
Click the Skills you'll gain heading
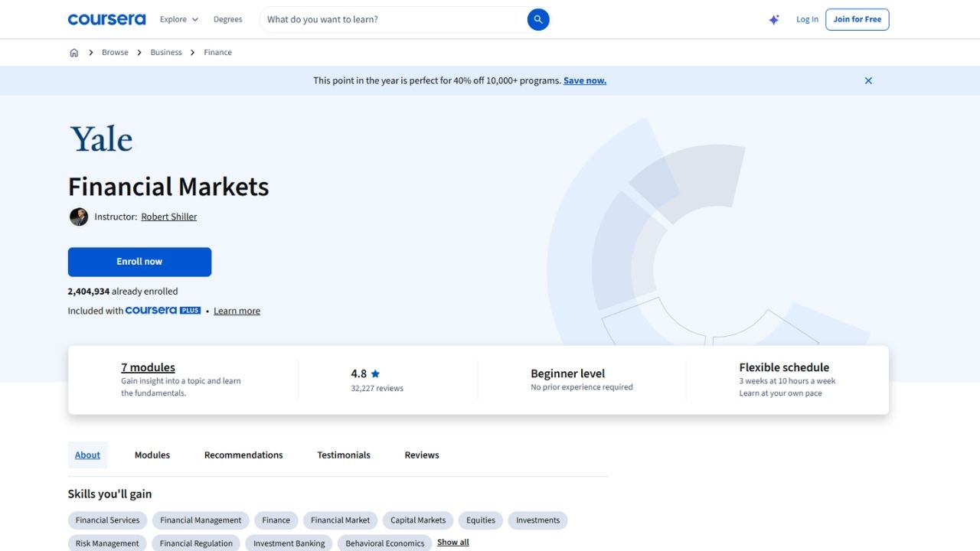coord(110,494)
